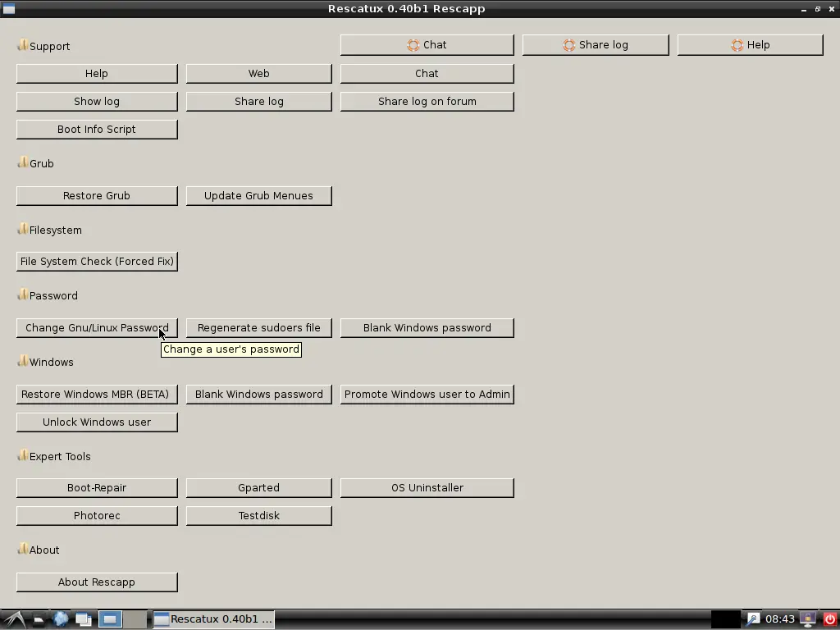The width and height of the screenshot is (840, 630).
Task: Click the Help button with lifebuoy icon
Action: pyautogui.click(x=750, y=45)
